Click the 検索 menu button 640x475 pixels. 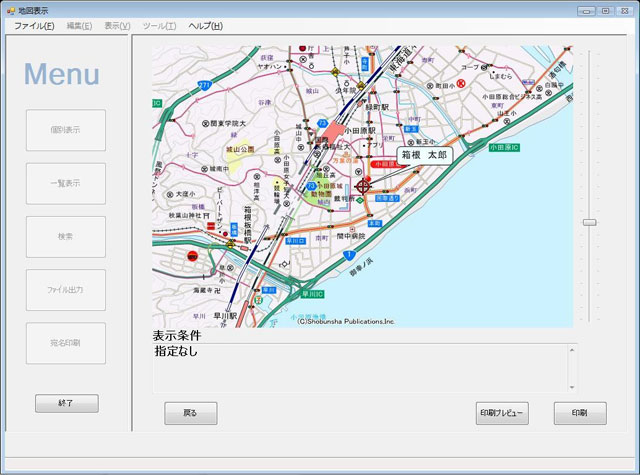click(x=66, y=237)
